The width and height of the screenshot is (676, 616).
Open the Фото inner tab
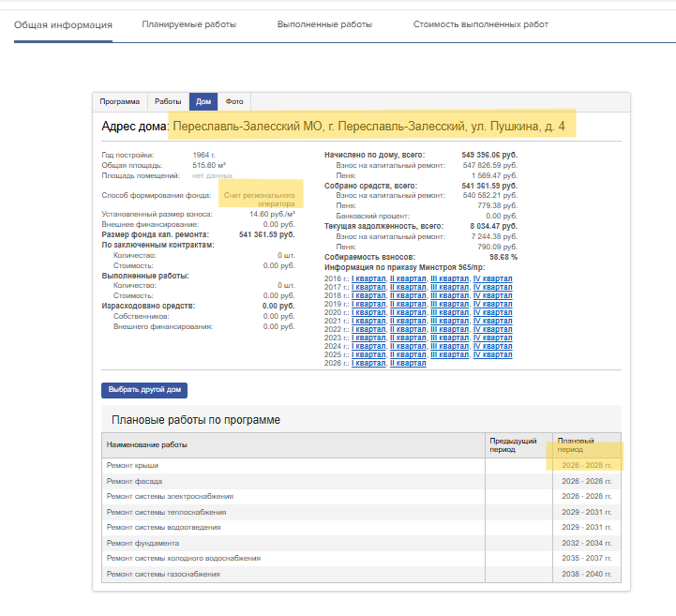click(x=234, y=102)
